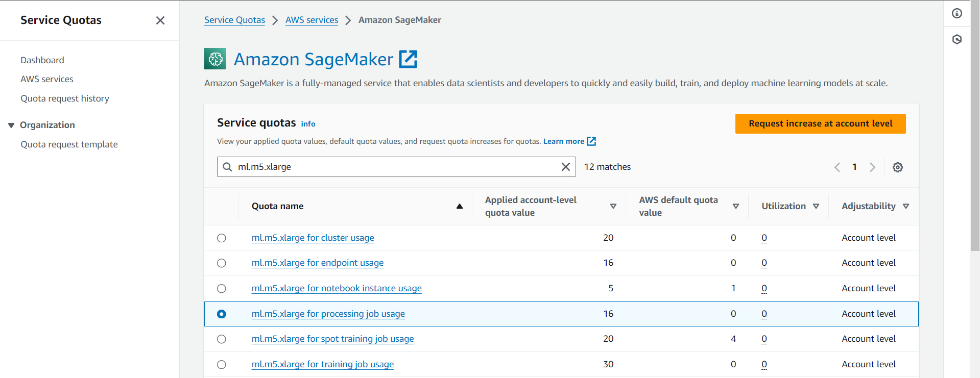The width and height of the screenshot is (980, 378).
Task: Open Quota request template
Action: pyautogui.click(x=69, y=144)
